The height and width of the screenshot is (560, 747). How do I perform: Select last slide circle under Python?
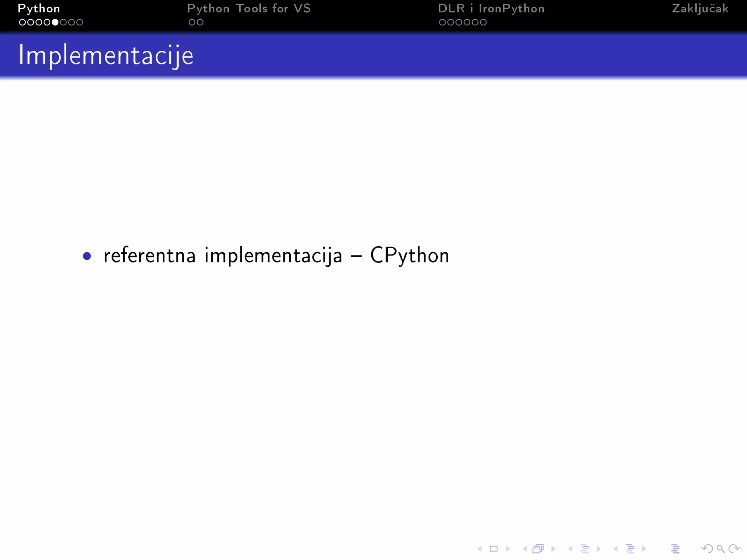click(x=80, y=22)
